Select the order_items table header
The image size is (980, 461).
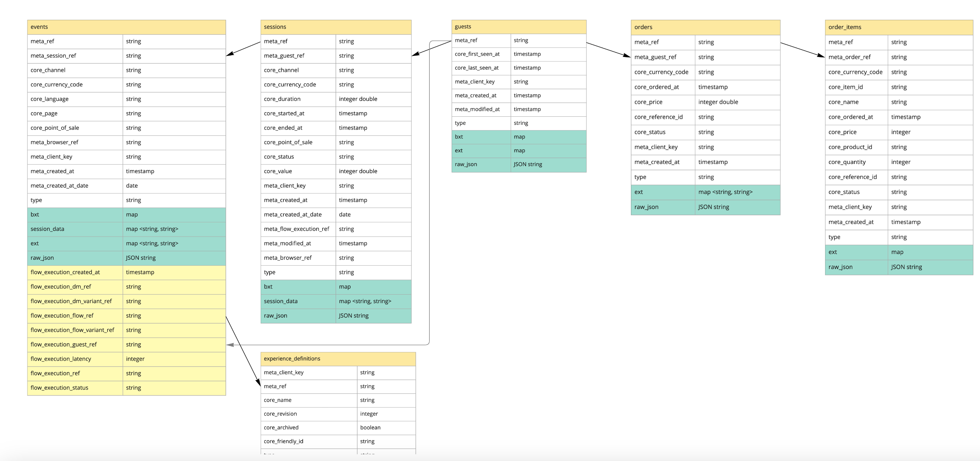coord(898,27)
